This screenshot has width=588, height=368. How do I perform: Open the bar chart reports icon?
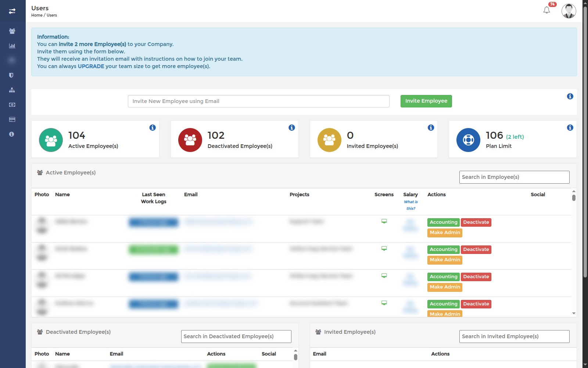12,46
